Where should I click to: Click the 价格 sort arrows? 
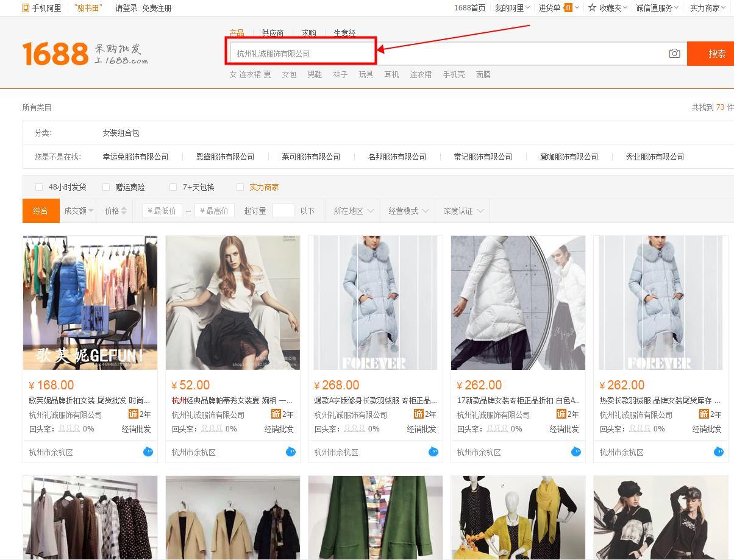(124, 211)
